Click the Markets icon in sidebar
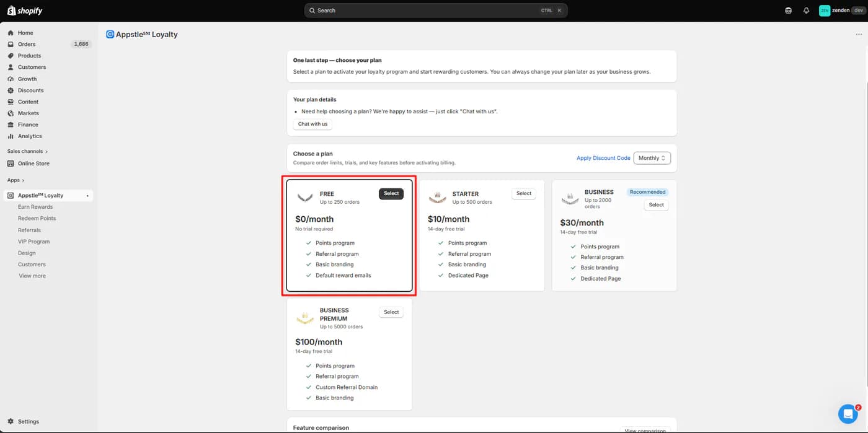 point(11,113)
